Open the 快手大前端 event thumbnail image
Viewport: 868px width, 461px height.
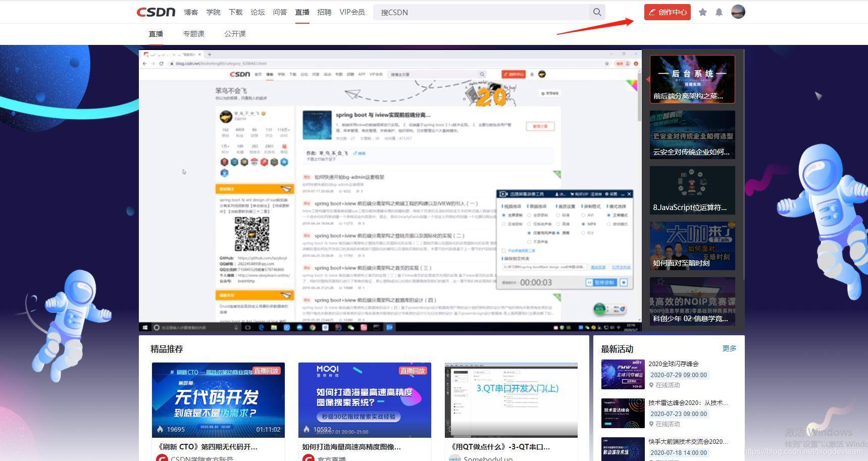pyautogui.click(x=623, y=449)
